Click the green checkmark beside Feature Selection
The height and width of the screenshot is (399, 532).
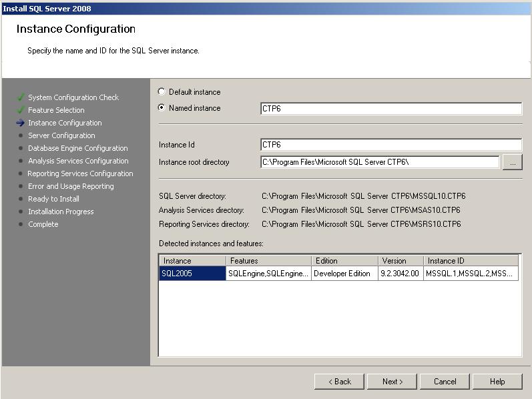21,109
